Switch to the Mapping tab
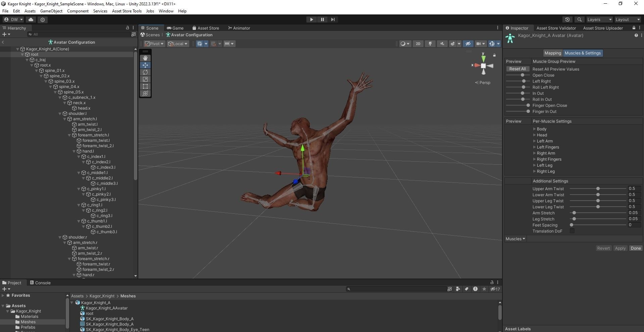Image resolution: width=644 pixels, height=332 pixels. click(x=553, y=53)
